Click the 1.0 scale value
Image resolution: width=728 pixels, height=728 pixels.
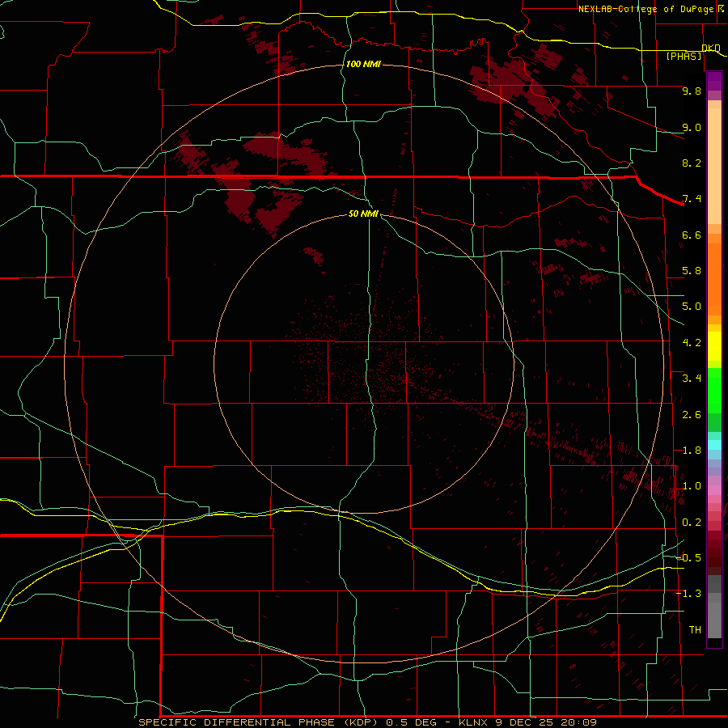[x=692, y=486]
